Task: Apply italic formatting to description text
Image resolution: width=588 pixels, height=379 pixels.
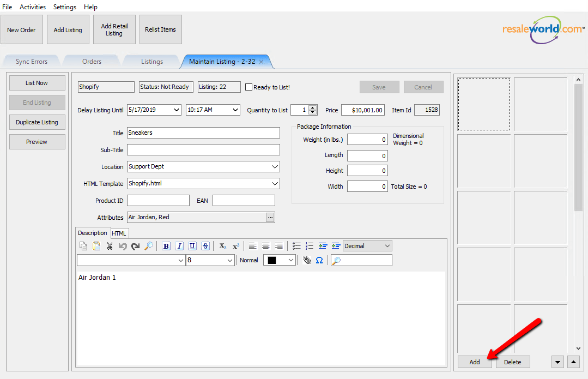Action: 179,246
